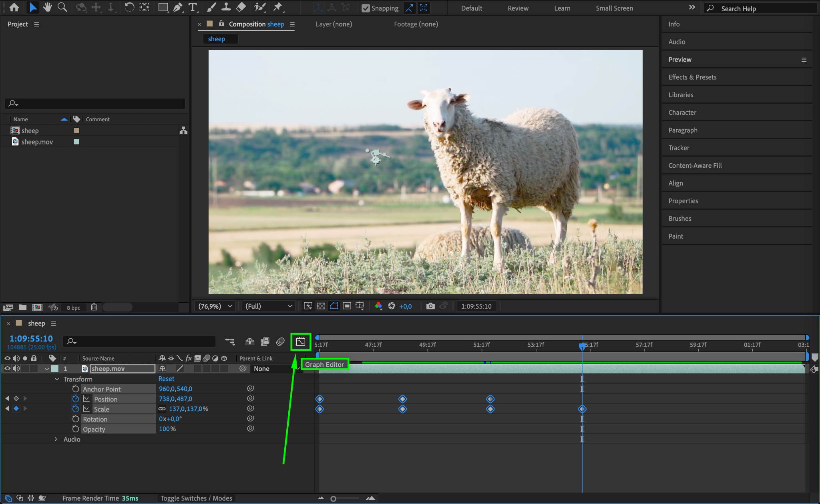Click Toggle Switches / Modes button
Image resolution: width=820 pixels, height=504 pixels.
click(196, 498)
